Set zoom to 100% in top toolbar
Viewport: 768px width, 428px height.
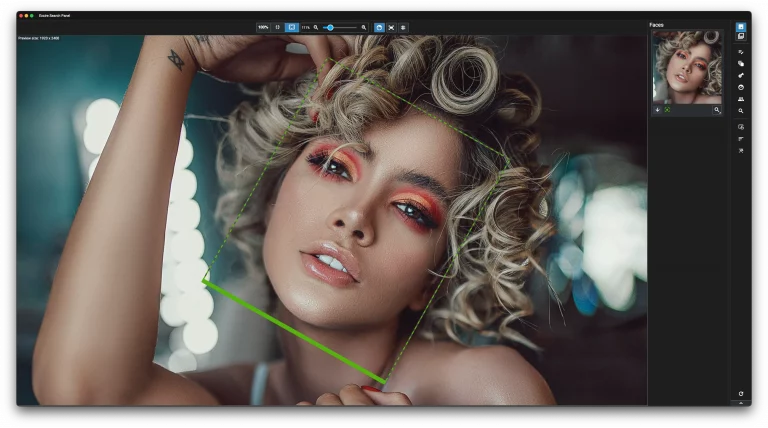pos(263,27)
